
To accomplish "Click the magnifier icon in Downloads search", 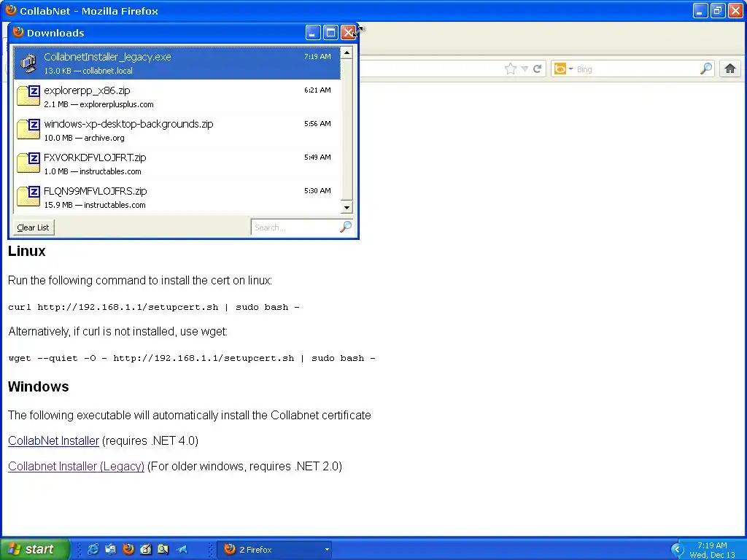I will 346,227.
